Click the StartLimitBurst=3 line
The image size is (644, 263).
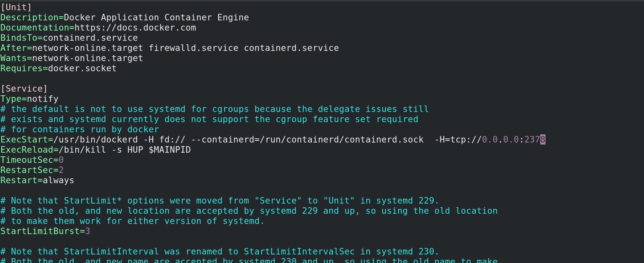(x=45, y=231)
